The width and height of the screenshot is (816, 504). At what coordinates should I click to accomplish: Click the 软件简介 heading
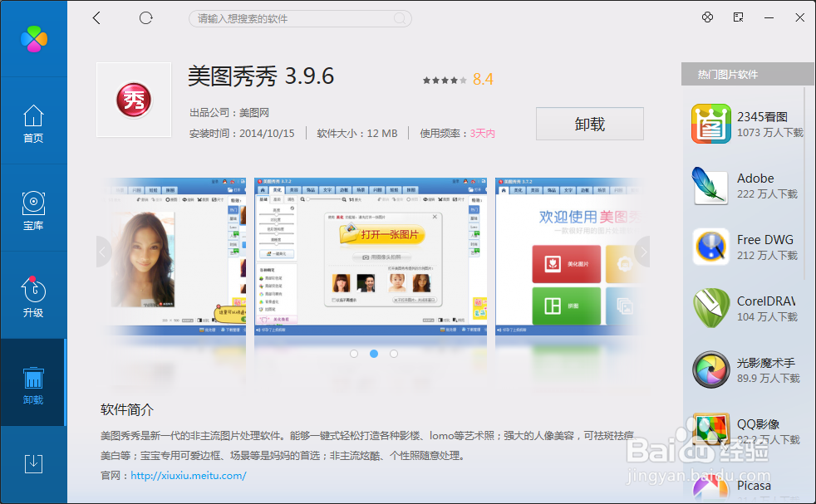[x=127, y=409]
